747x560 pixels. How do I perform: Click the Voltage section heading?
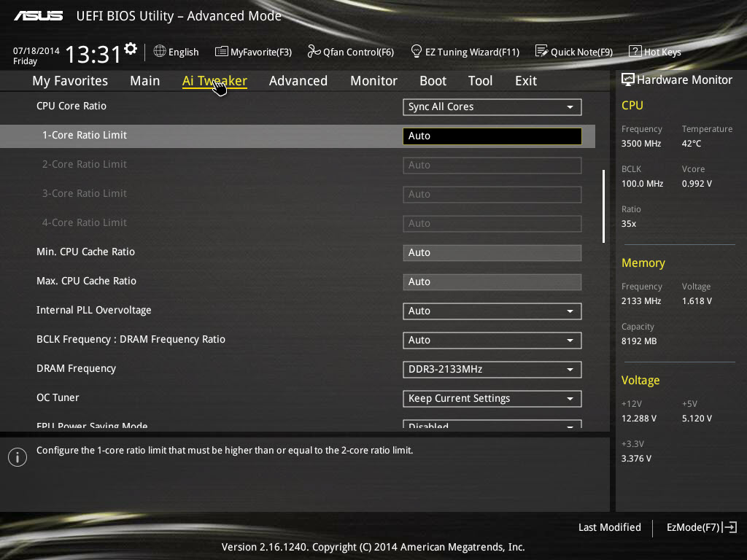point(640,380)
